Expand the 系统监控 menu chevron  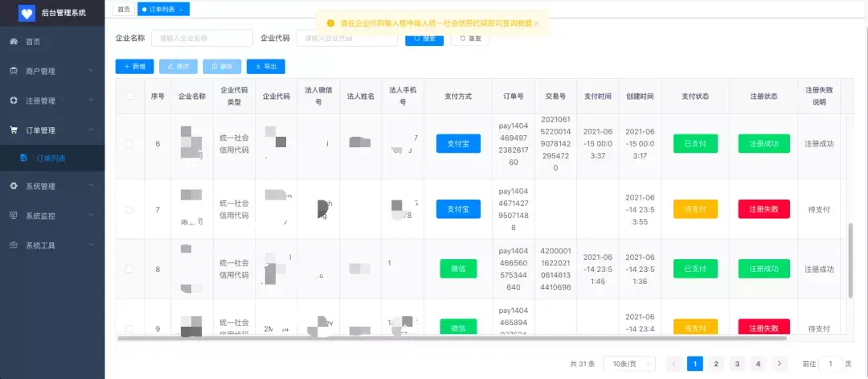(x=92, y=216)
